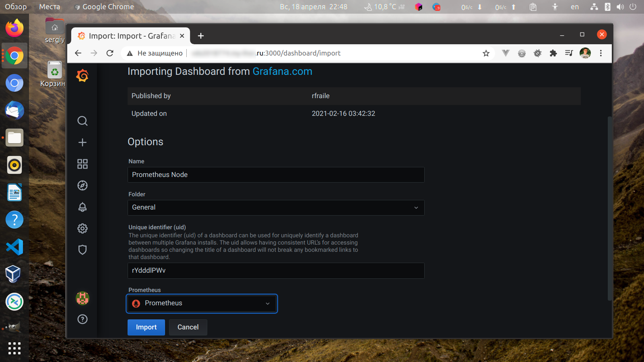The height and width of the screenshot is (362, 644).
Task: Open Chromium browser from the dock
Action: 14,83
